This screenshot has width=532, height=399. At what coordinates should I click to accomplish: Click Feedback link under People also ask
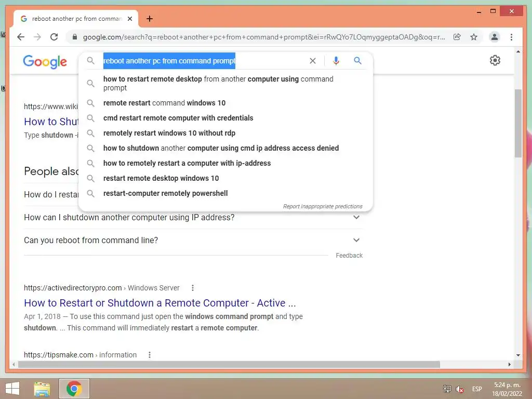pos(349,256)
